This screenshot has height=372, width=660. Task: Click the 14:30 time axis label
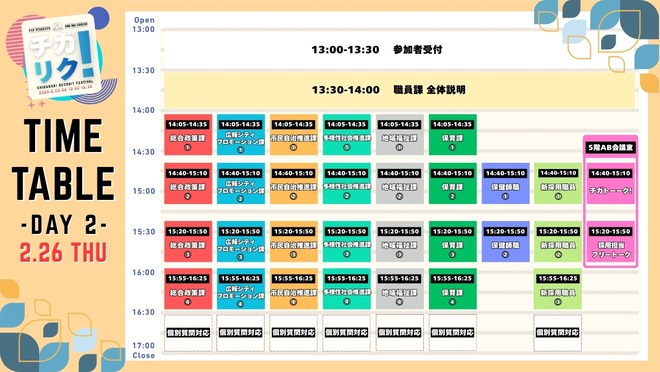click(x=144, y=151)
